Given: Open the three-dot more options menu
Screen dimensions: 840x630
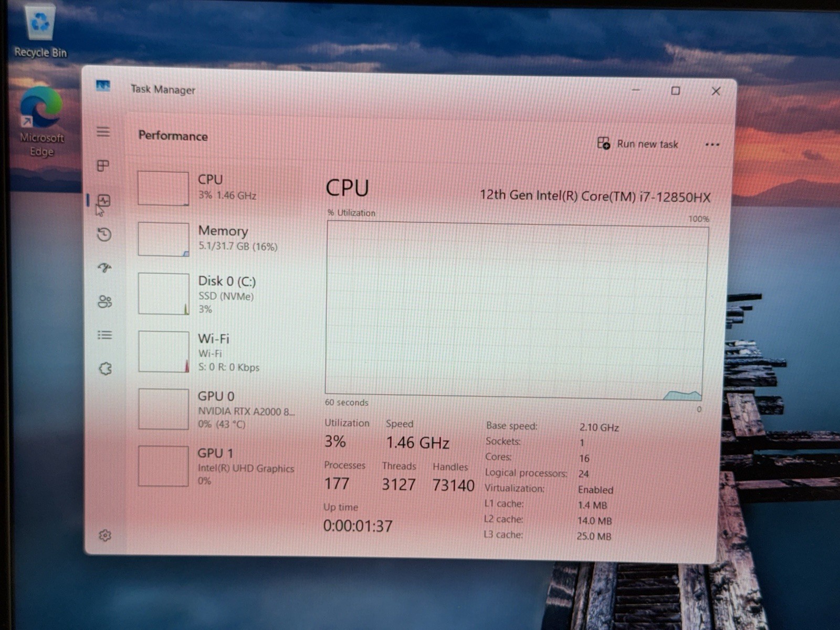Looking at the screenshot, I should coord(712,144).
